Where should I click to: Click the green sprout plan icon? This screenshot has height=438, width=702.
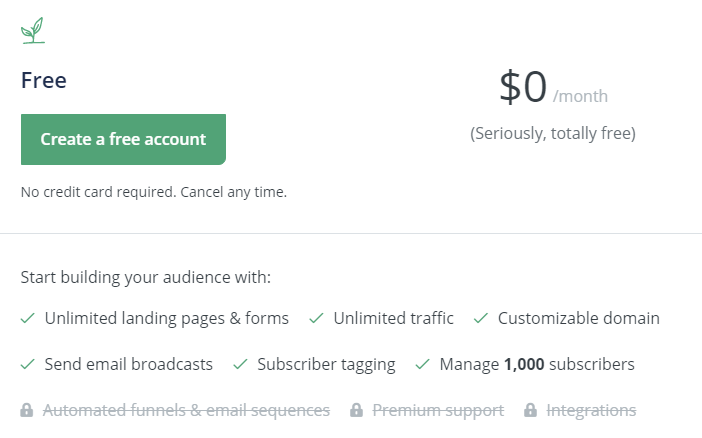point(33,31)
